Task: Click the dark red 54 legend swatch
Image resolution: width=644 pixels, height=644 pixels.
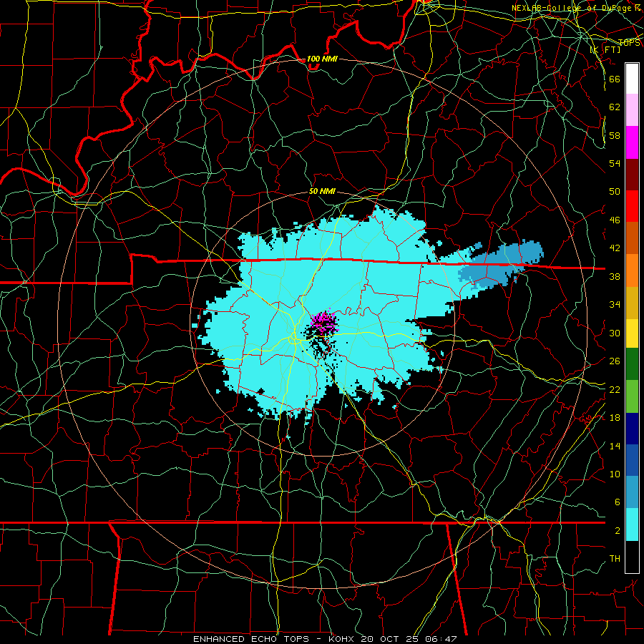Action: [x=632, y=175]
